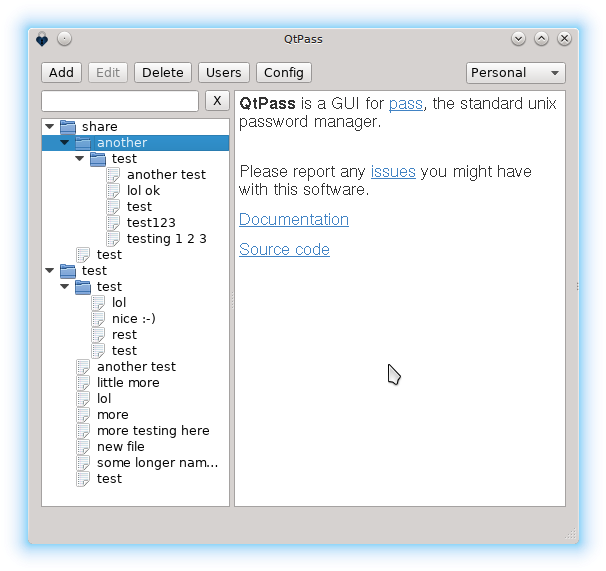Viewport: 606px width, 571px height.
Task: Click file icon beside 'another test' under another
Action: click(113, 175)
